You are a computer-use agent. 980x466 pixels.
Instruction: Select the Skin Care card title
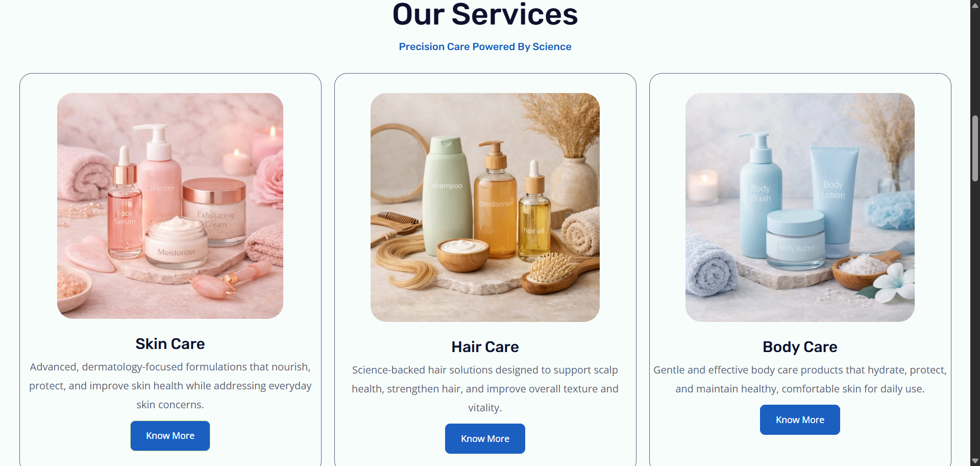point(170,344)
